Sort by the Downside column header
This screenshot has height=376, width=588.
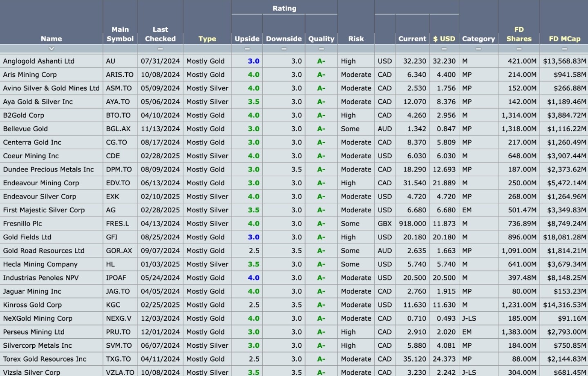[284, 39]
